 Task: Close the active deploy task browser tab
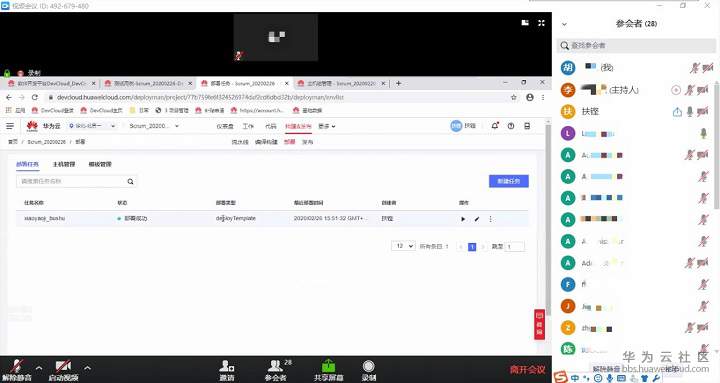[287, 83]
